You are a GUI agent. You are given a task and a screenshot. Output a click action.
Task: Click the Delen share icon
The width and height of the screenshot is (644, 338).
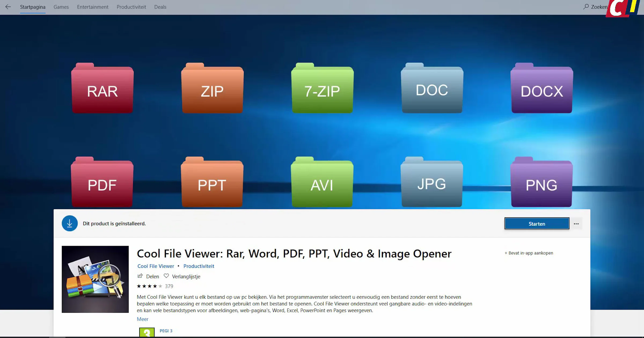(140, 276)
